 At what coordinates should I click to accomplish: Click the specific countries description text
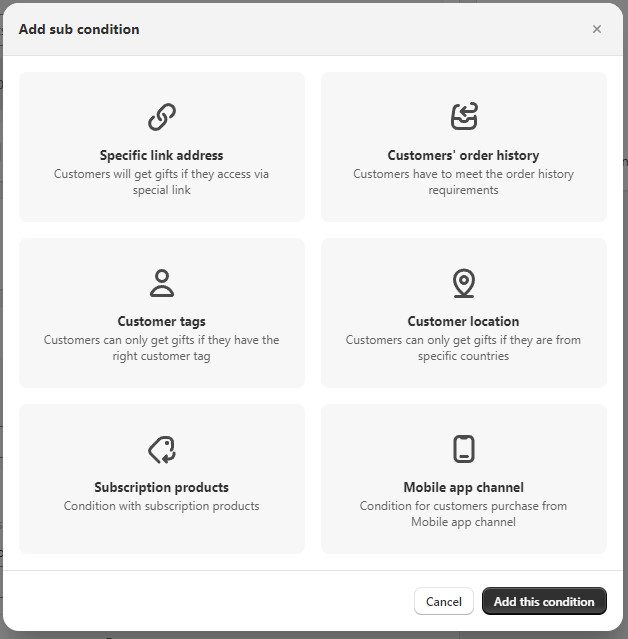[x=463, y=348]
